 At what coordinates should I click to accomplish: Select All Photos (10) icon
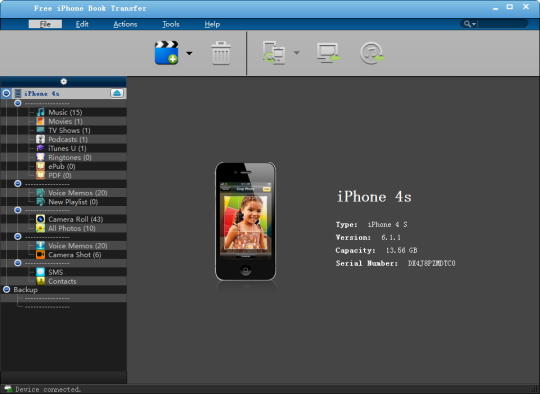40,228
